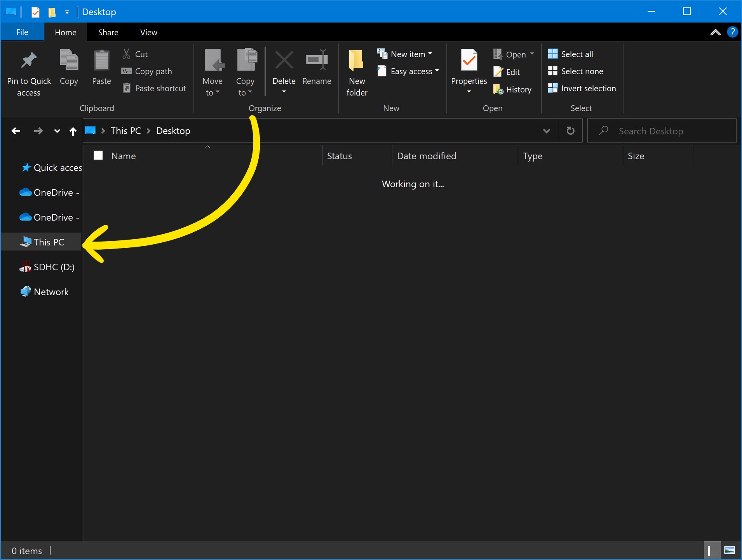The height and width of the screenshot is (560, 742).
Task: Open the File menu tab
Action: tap(22, 32)
